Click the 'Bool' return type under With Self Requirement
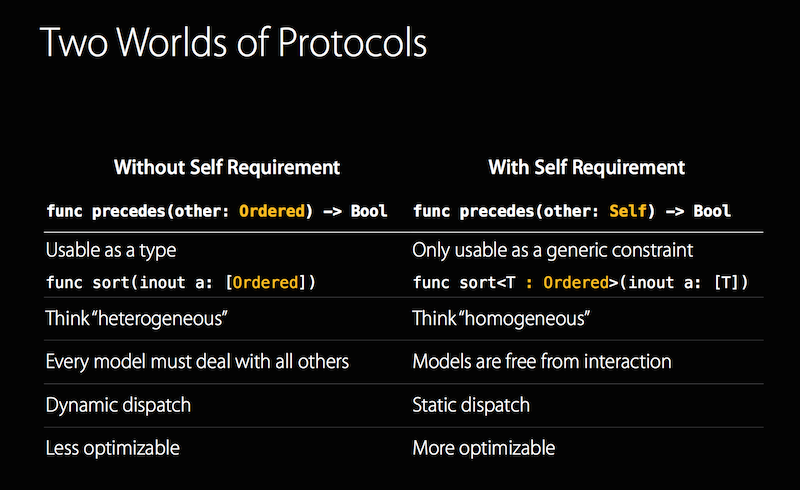 tap(711, 211)
